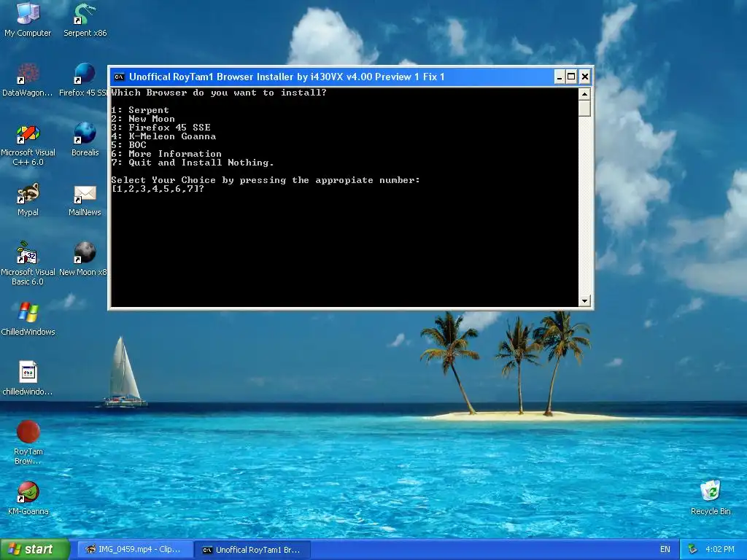Click the '2: New Moon' line

[x=143, y=119]
